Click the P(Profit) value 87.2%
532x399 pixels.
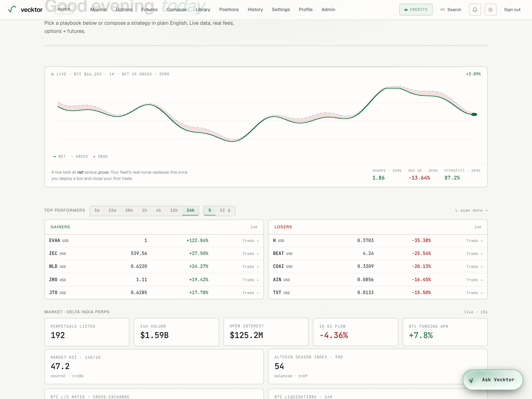click(x=452, y=178)
